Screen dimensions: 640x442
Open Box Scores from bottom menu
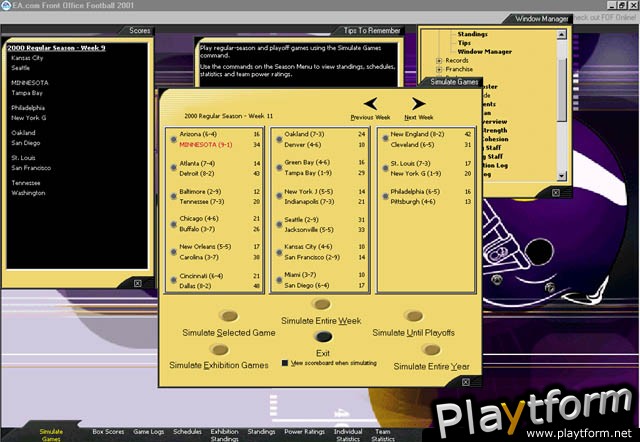[x=108, y=431]
